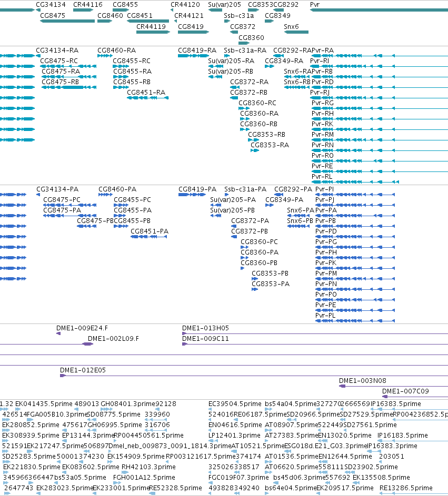Select the EC39504.5prime EST label
This screenshot has height=496, width=448.
click(x=235, y=403)
